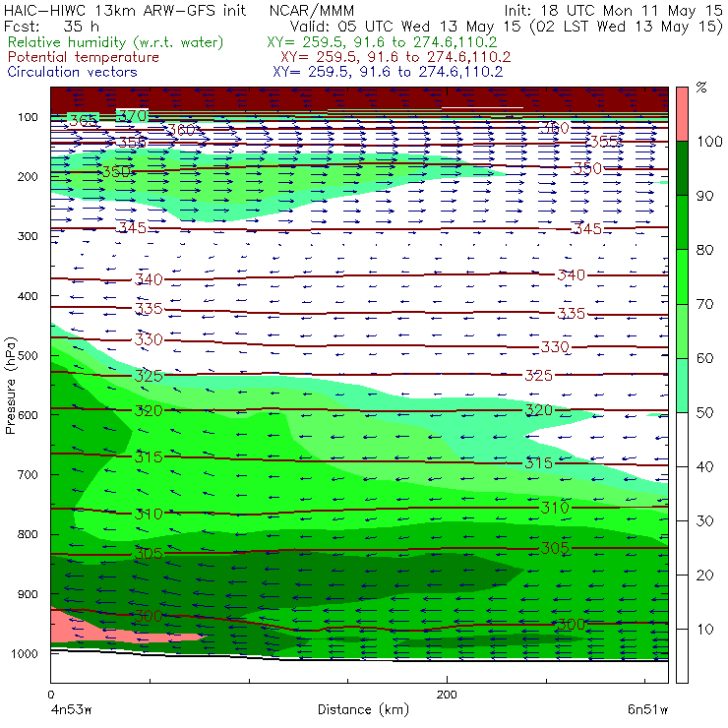Click the pink above-100% colorbar segment
Viewport: 728px width, 728px height.
682,114
